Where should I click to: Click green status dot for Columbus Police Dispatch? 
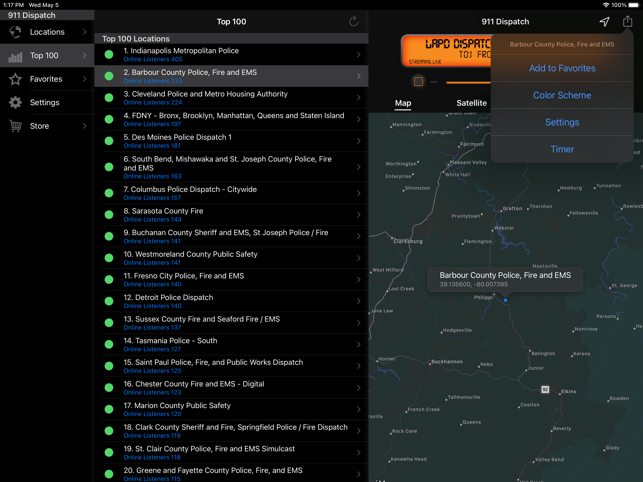(x=109, y=193)
